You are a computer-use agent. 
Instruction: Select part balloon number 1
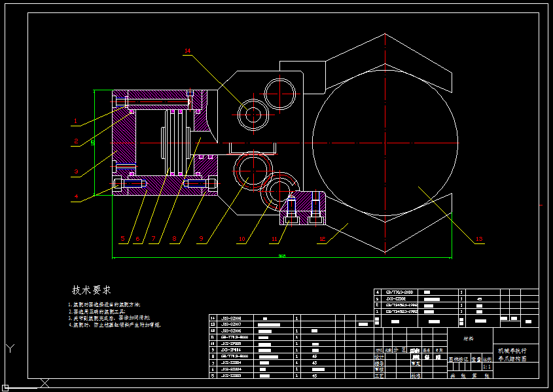click(75, 121)
